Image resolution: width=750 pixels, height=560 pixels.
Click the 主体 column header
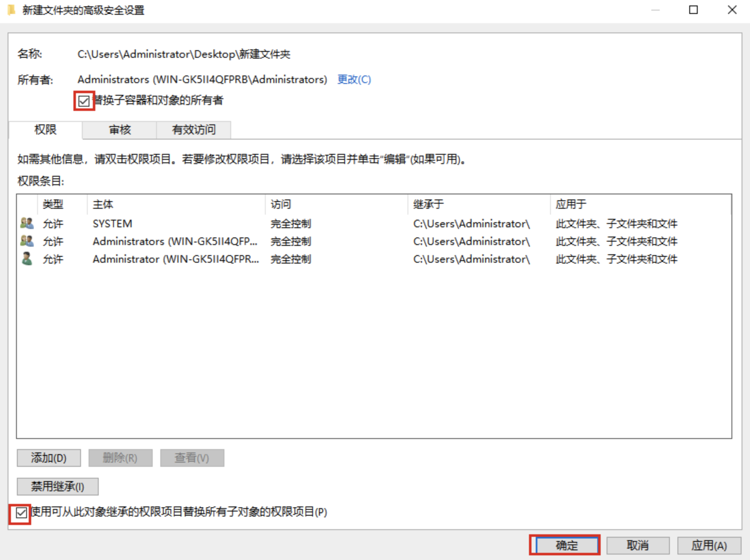click(176, 204)
